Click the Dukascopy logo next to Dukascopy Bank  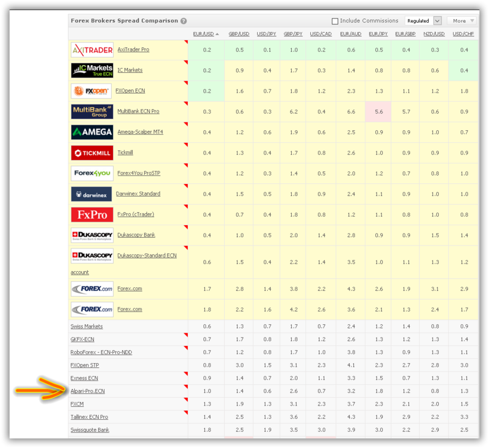pyautogui.click(x=92, y=235)
